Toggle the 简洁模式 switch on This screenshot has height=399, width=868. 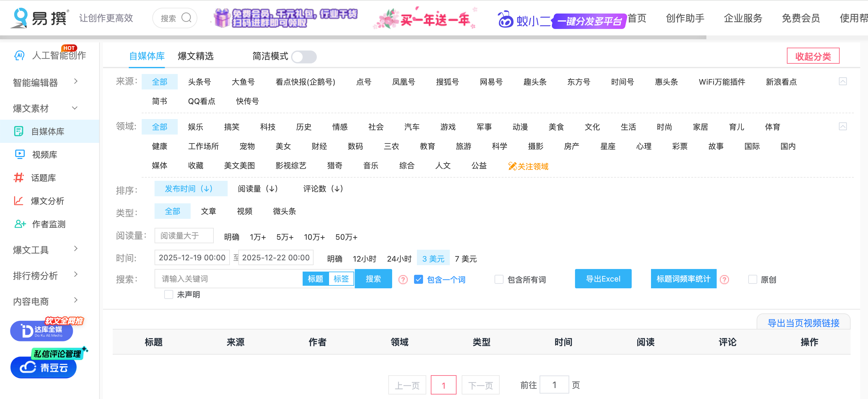click(304, 57)
